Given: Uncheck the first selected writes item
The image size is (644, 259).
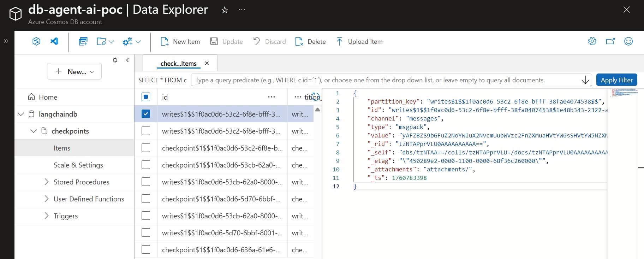Looking at the screenshot, I should pyautogui.click(x=146, y=114).
